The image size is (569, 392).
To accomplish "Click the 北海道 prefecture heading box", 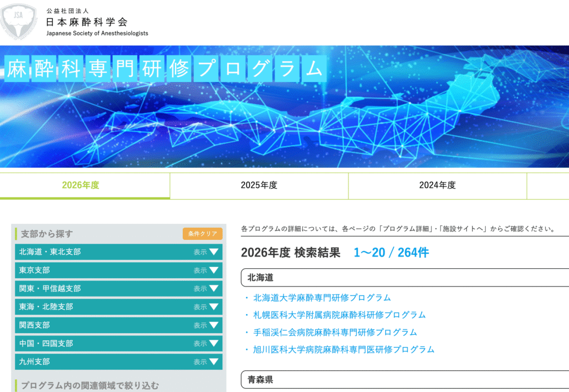I will 405,278.
